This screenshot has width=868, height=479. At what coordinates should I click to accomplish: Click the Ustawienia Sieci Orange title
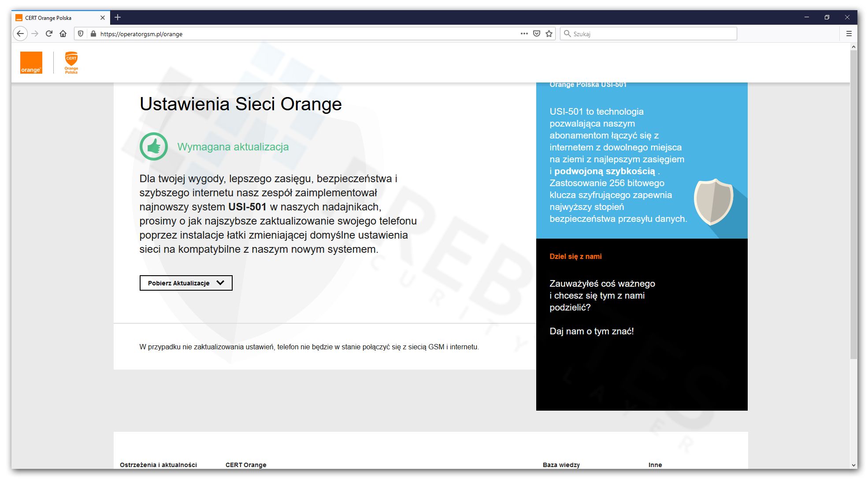(x=241, y=104)
